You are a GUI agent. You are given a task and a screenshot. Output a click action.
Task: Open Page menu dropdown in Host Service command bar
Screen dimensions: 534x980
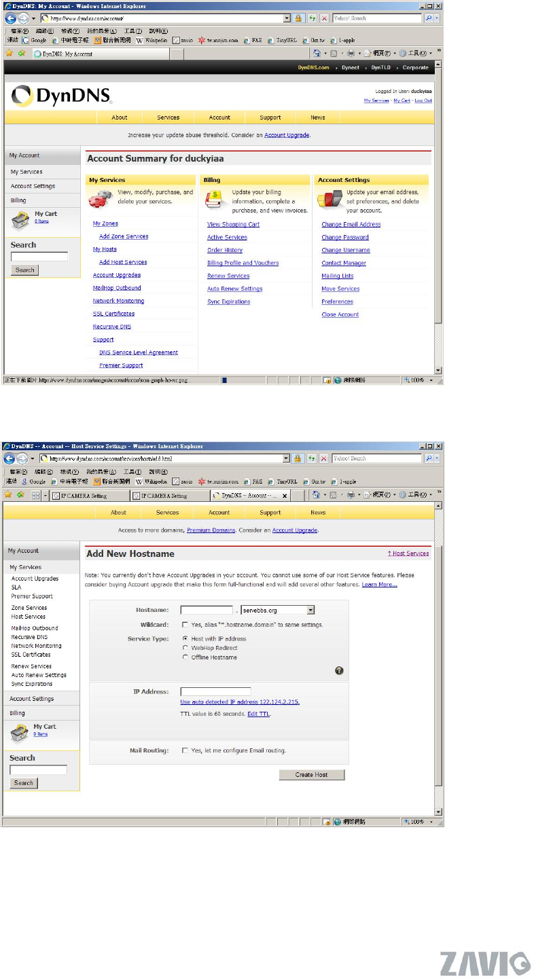381,496
